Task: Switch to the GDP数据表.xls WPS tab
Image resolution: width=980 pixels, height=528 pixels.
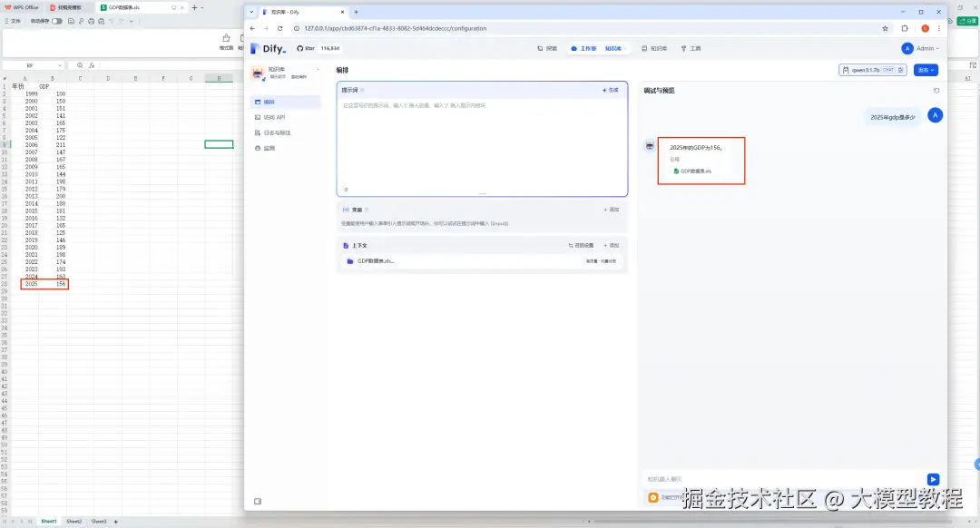Action: 140,7
